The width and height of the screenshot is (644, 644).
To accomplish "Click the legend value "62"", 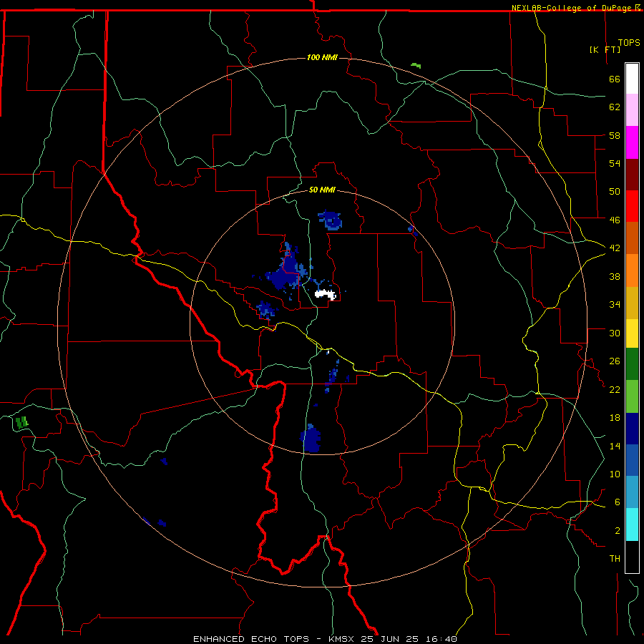I will [615, 107].
